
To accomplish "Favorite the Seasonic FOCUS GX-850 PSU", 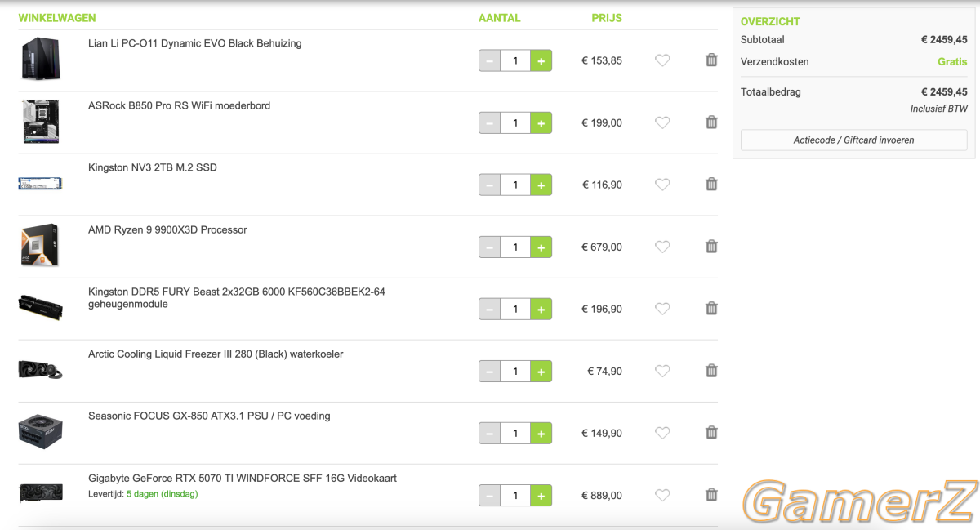I will (x=662, y=433).
